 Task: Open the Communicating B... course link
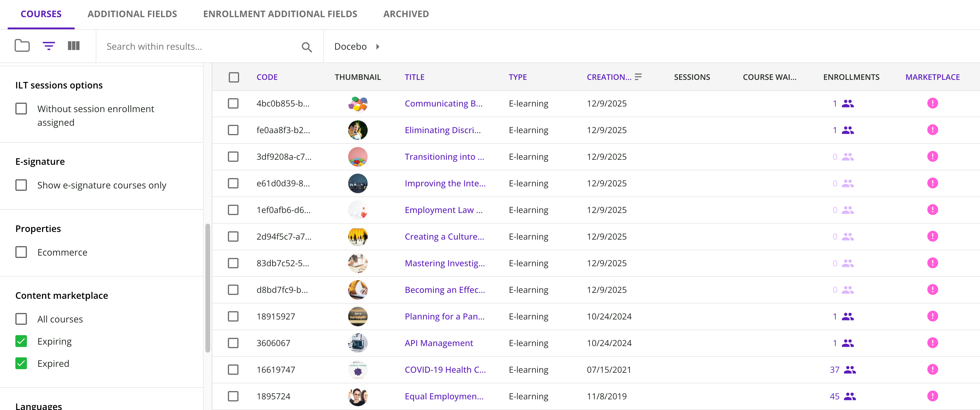coord(444,104)
